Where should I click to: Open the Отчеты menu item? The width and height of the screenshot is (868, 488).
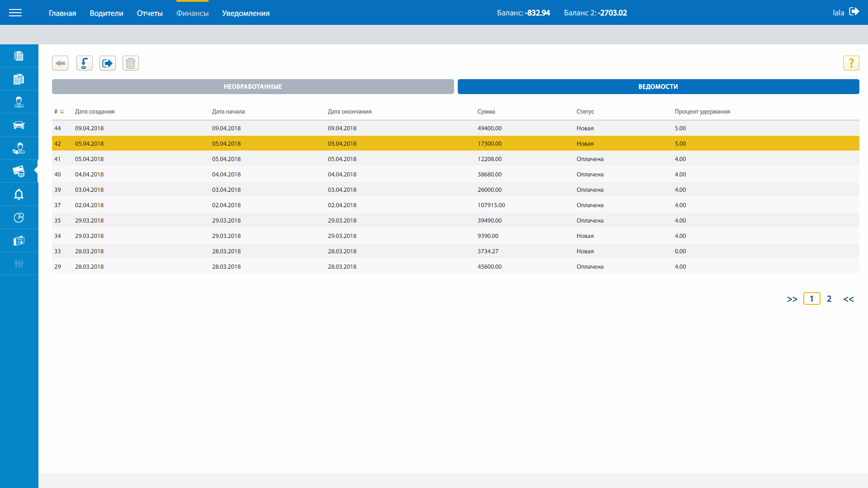click(x=150, y=13)
